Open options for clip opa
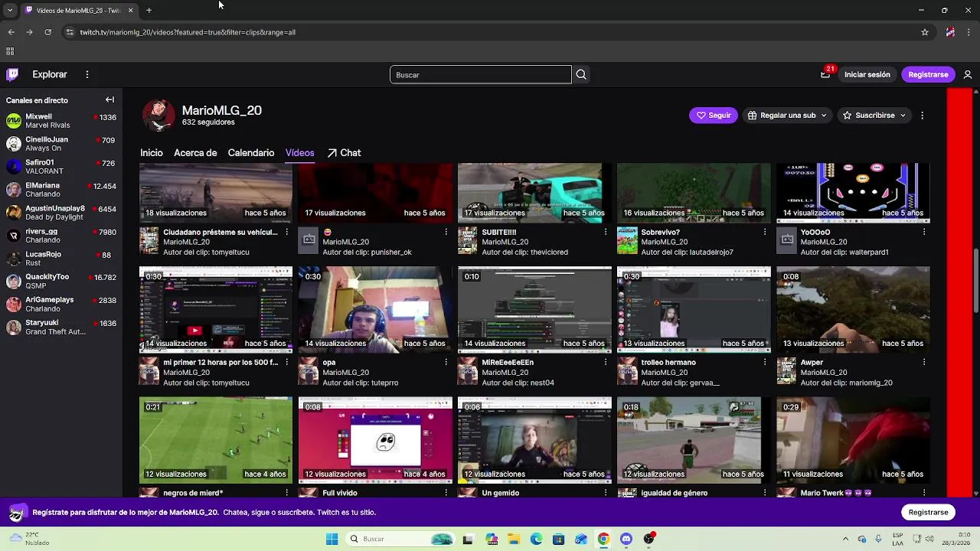 point(446,362)
